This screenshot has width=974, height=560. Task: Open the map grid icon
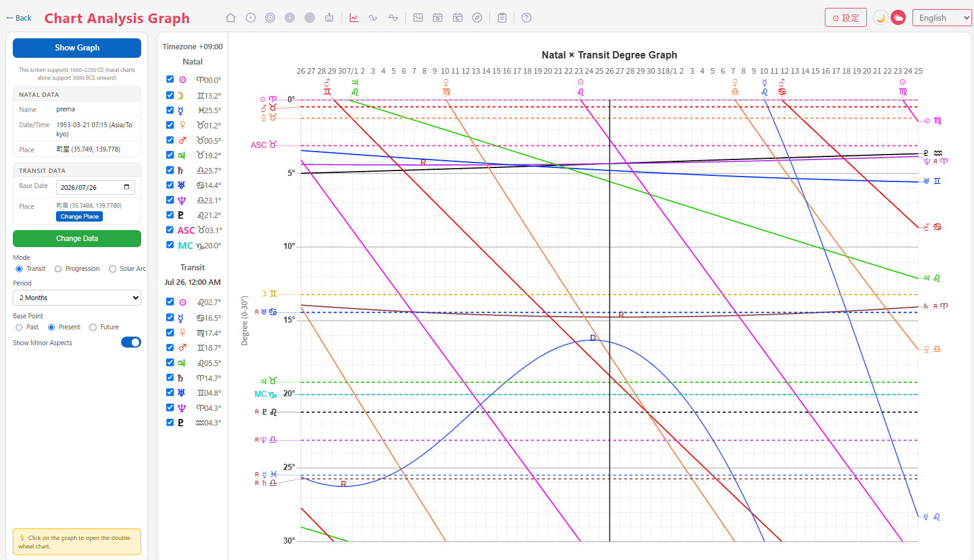418,18
